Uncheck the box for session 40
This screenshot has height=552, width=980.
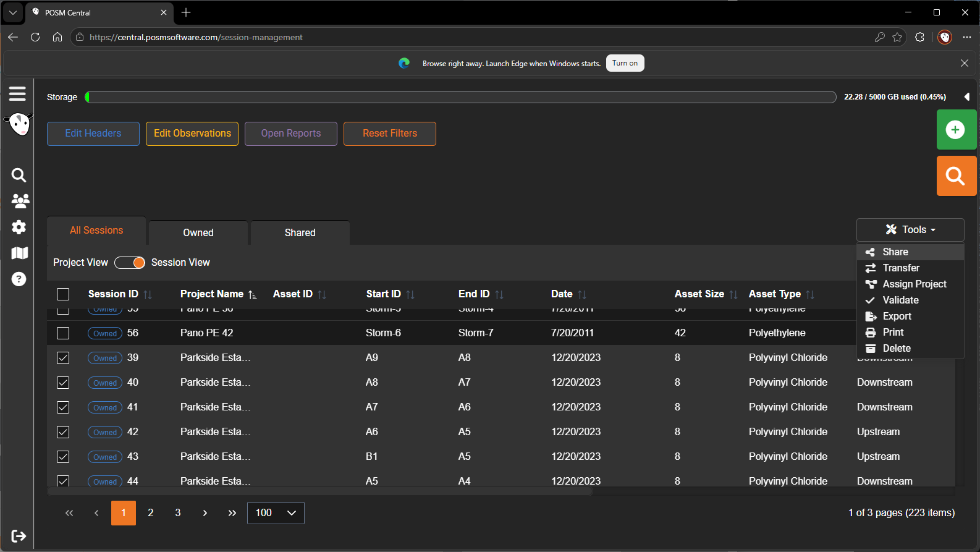point(63,383)
